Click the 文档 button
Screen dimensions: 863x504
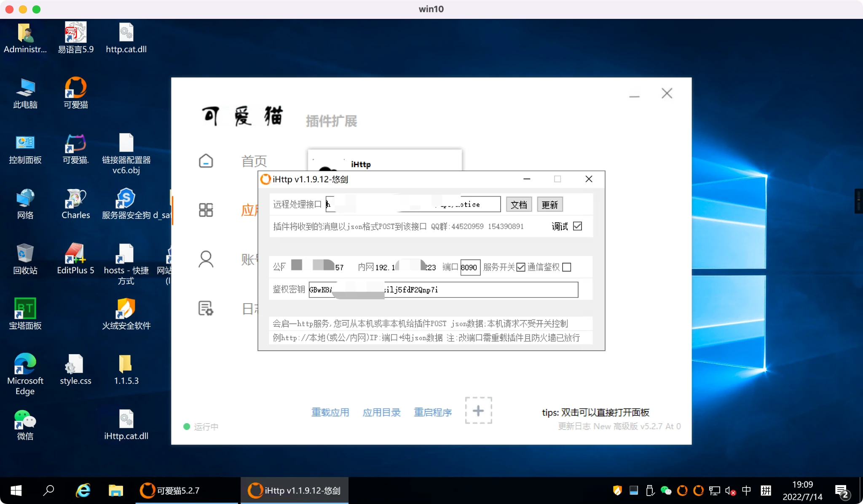(519, 205)
